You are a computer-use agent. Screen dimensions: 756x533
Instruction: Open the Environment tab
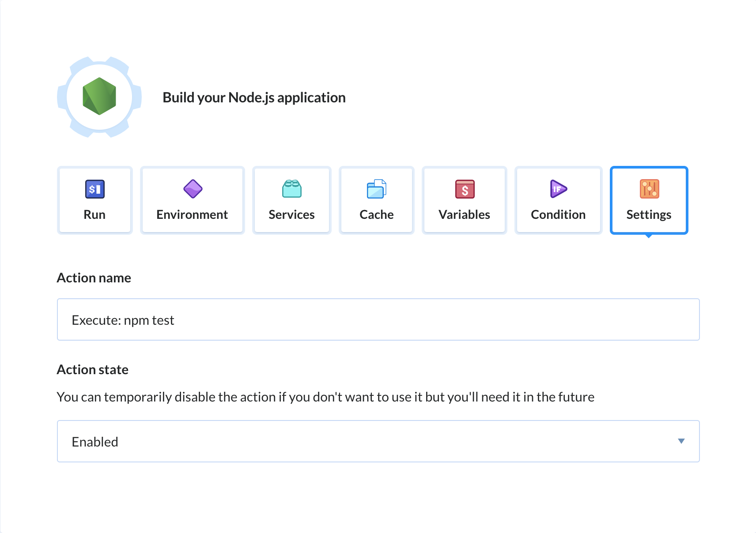pyautogui.click(x=192, y=200)
